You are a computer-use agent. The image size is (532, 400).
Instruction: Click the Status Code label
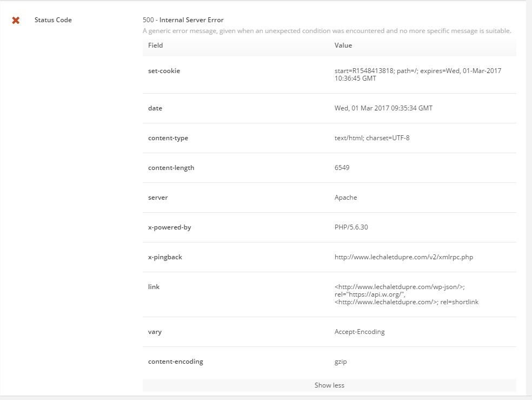point(53,20)
